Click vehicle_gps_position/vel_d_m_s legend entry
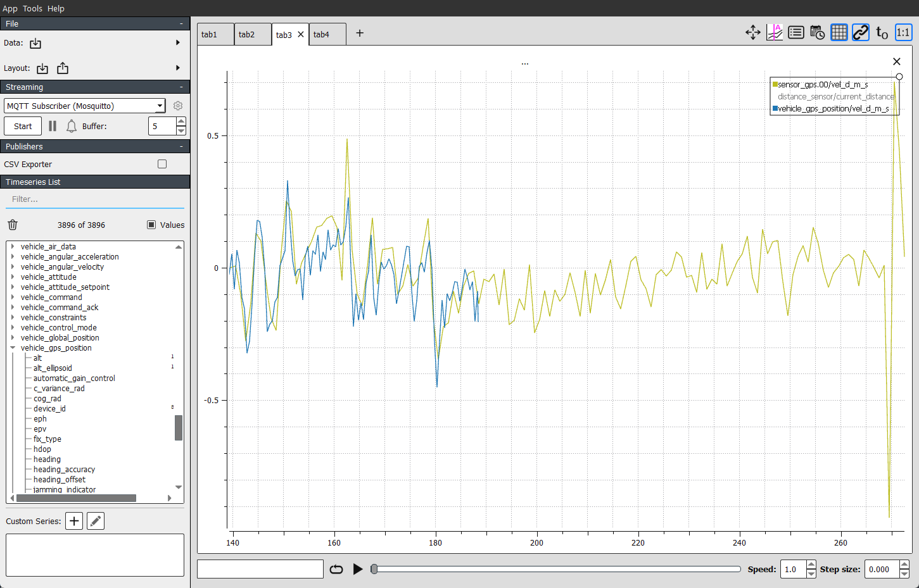Image resolution: width=919 pixels, height=588 pixels. pyautogui.click(x=832, y=108)
